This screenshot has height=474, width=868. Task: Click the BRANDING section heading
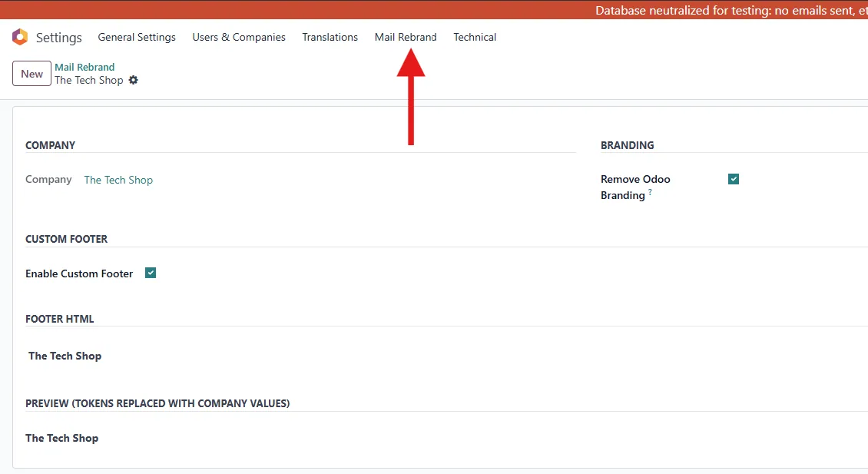click(x=628, y=145)
